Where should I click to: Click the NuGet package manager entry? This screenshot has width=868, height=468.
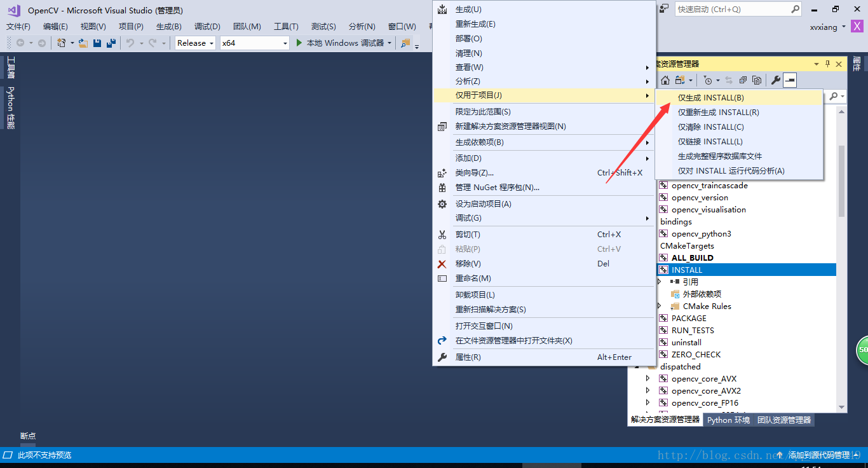543,188
